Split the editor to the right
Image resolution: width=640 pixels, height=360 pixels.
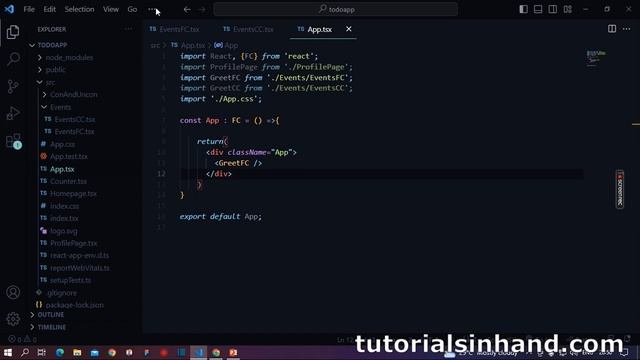click(x=612, y=29)
